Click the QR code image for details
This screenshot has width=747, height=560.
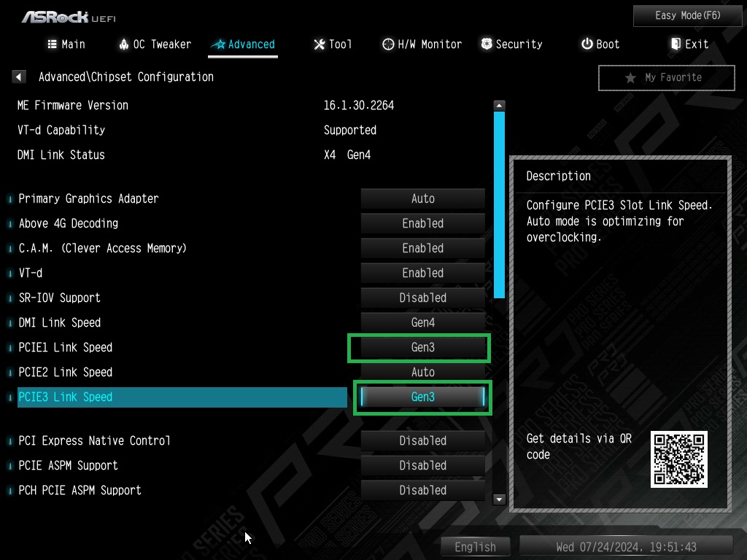[678, 459]
